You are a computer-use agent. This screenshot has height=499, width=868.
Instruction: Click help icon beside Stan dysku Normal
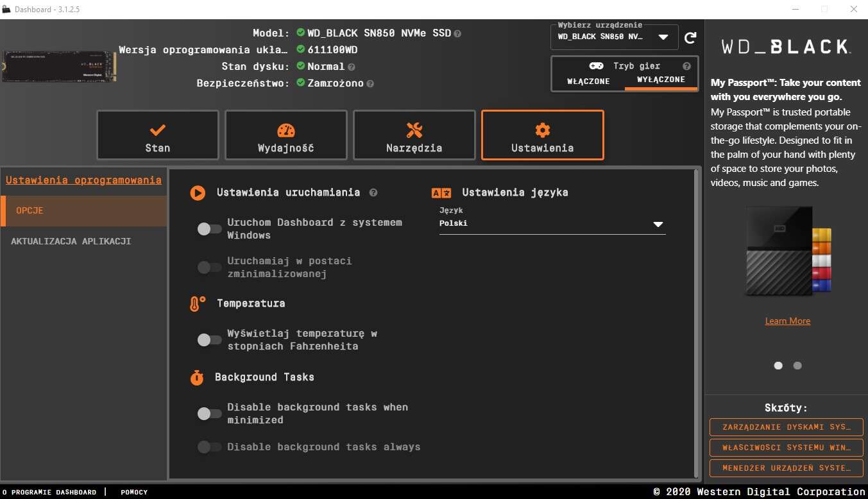(x=352, y=67)
